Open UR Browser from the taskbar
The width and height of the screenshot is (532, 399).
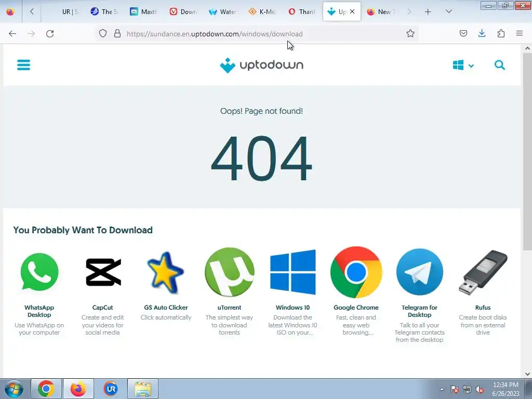click(x=111, y=389)
